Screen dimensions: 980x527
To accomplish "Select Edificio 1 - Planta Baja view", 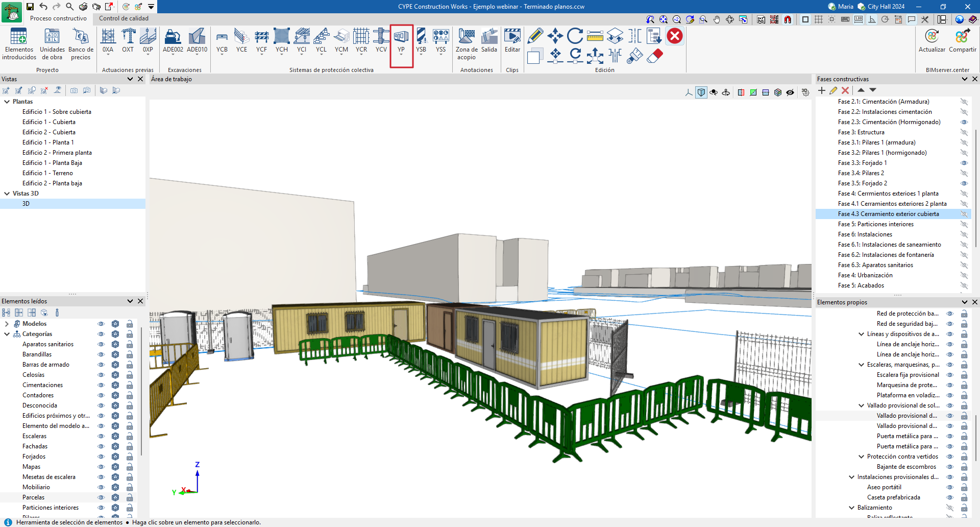I will [52, 163].
